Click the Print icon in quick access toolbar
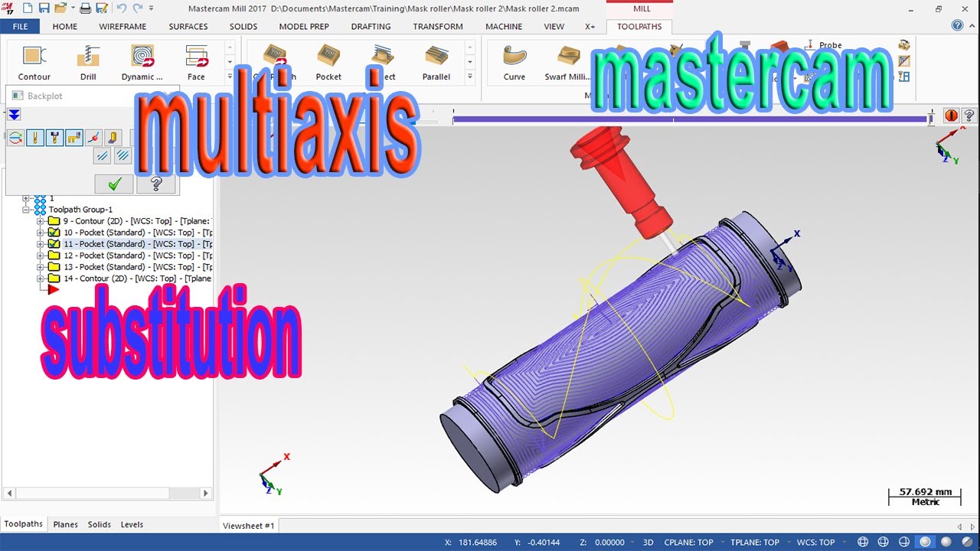The image size is (980, 551). click(85, 8)
